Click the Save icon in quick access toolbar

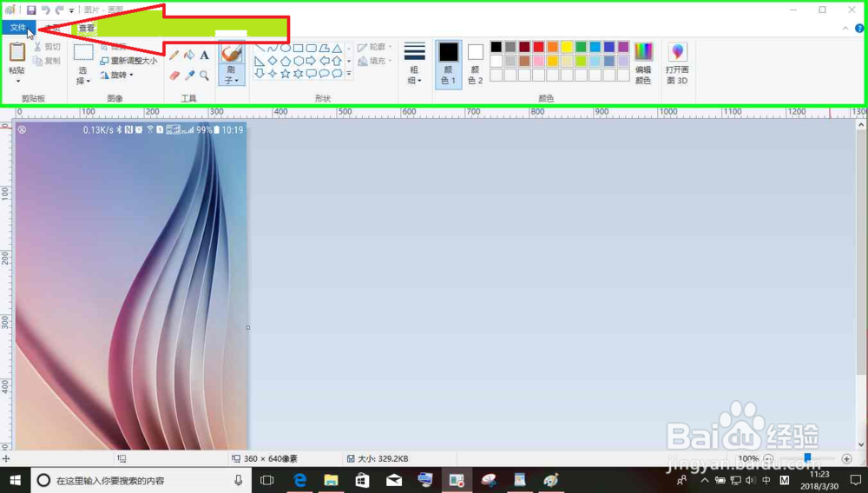(31, 10)
